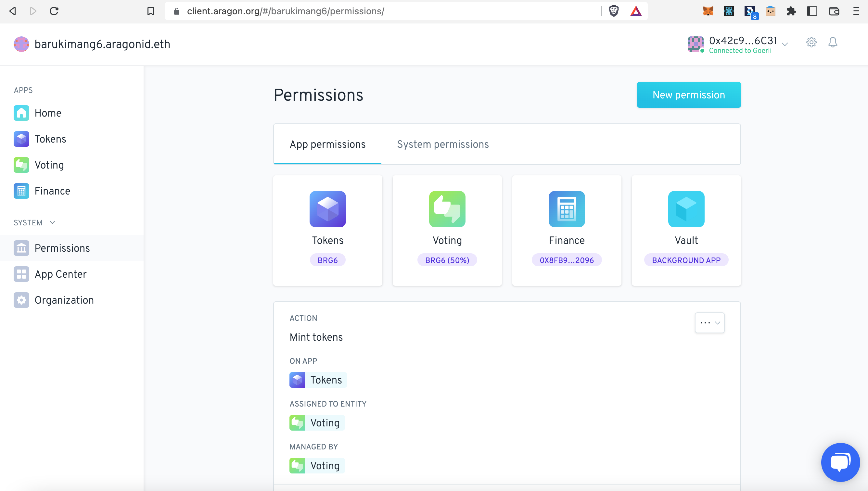The width and height of the screenshot is (868, 491).
Task: Select the App permissions tab
Action: 327,144
